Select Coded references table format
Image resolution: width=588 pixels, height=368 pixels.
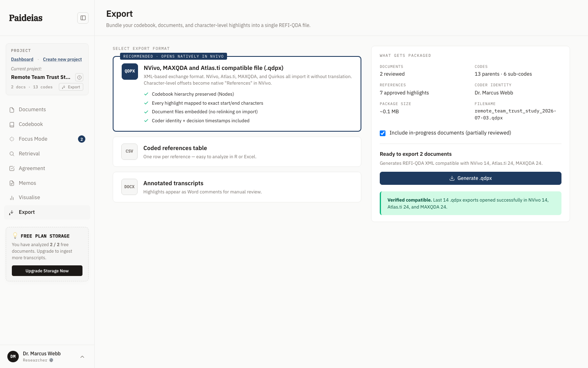pyautogui.click(x=237, y=152)
